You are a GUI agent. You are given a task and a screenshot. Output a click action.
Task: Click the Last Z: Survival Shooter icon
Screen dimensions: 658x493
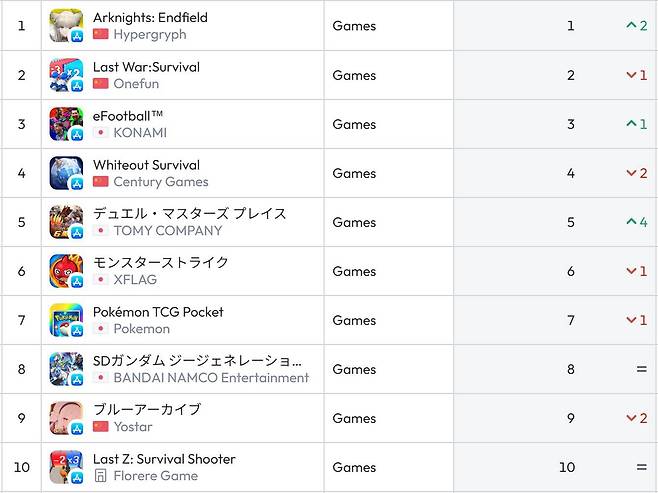tap(66, 467)
